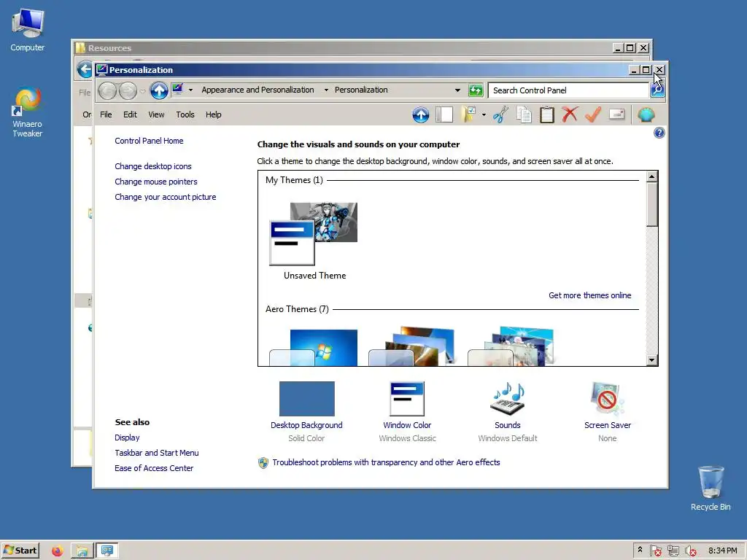Screen dimensions: 747x560
Task: Open the Screen Saver icon
Action: 608,399
